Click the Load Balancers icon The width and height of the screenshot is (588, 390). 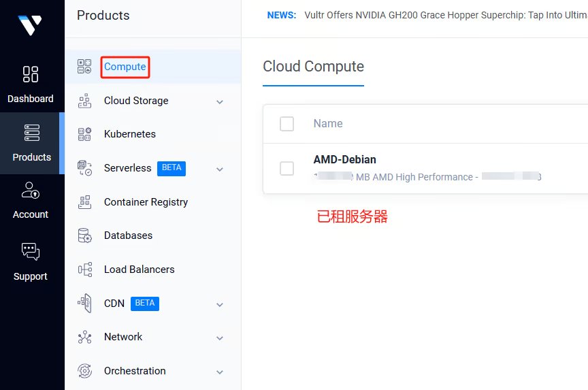pos(85,270)
